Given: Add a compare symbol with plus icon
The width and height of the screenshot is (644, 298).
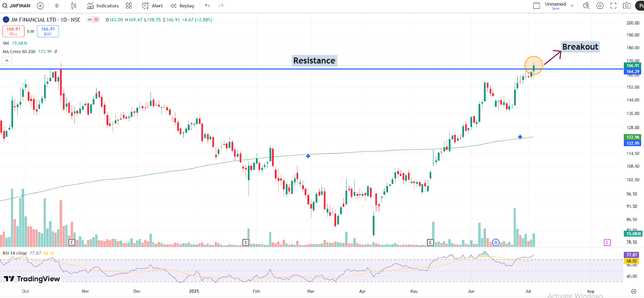Looking at the screenshot, I should tap(40, 6).
